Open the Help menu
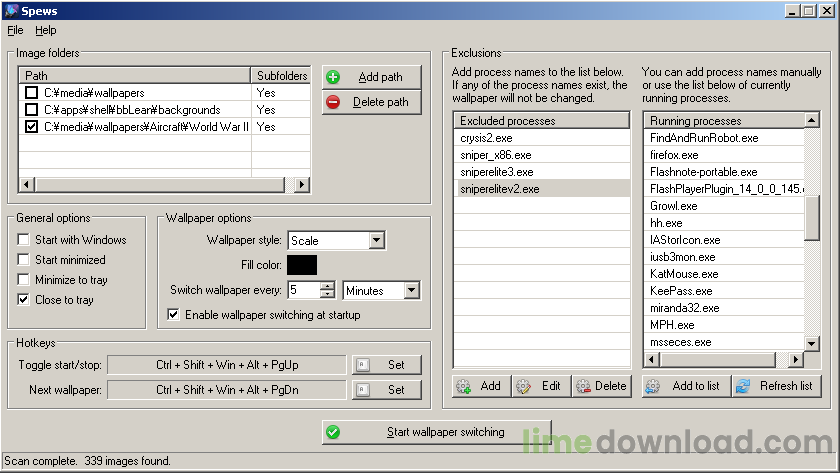 (x=46, y=31)
